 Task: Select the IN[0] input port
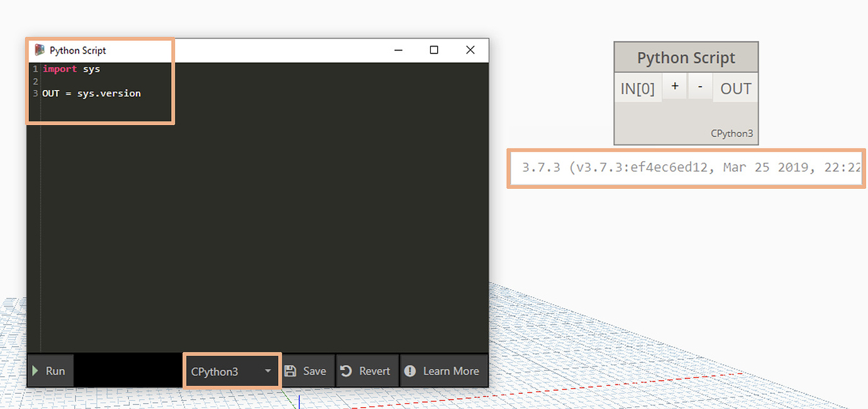point(638,88)
